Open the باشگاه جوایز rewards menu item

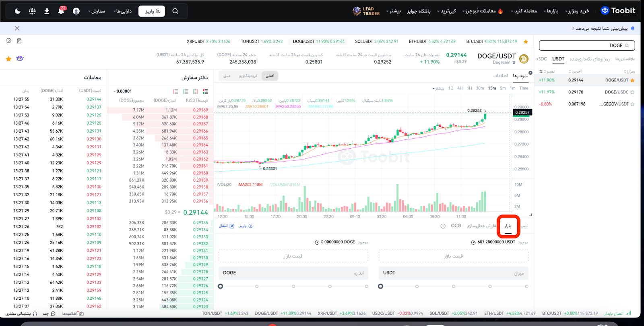419,11
